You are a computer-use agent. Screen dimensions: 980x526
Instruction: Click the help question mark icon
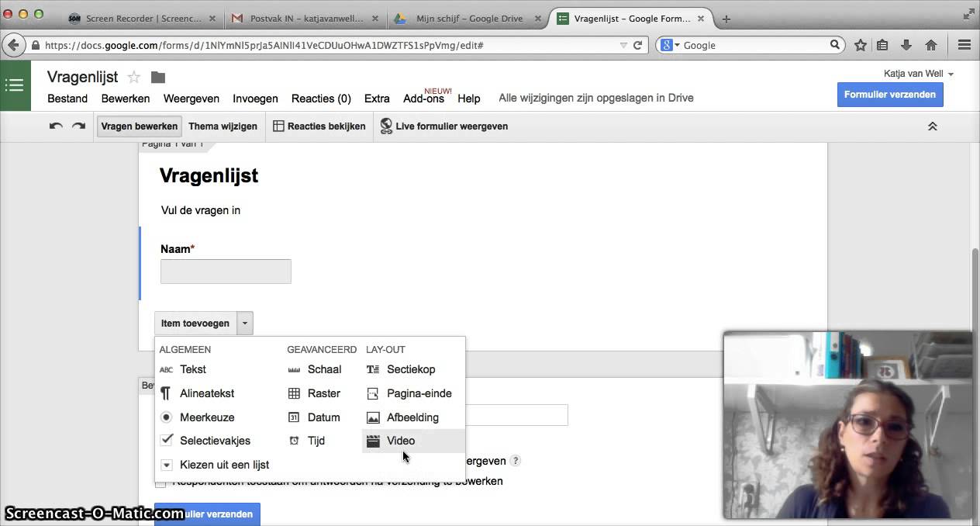pyautogui.click(x=516, y=460)
